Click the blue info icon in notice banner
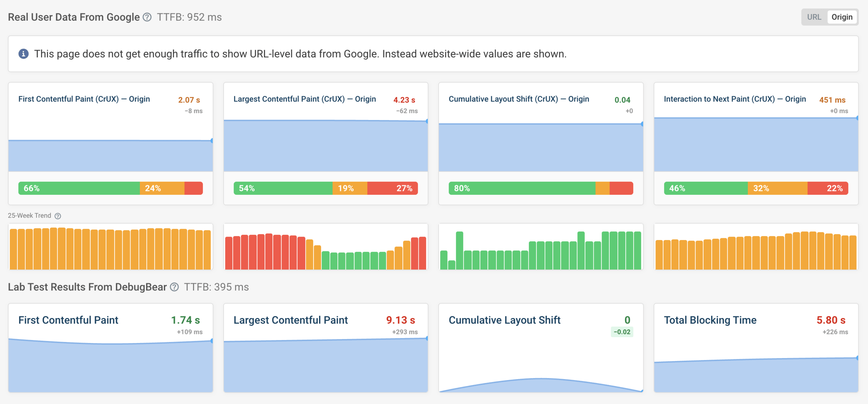 (x=23, y=54)
